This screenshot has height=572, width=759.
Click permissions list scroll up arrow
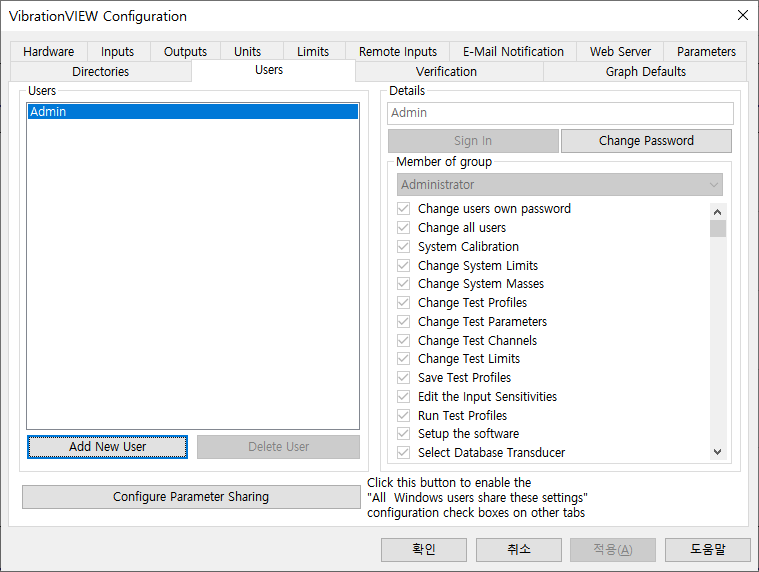tap(718, 212)
